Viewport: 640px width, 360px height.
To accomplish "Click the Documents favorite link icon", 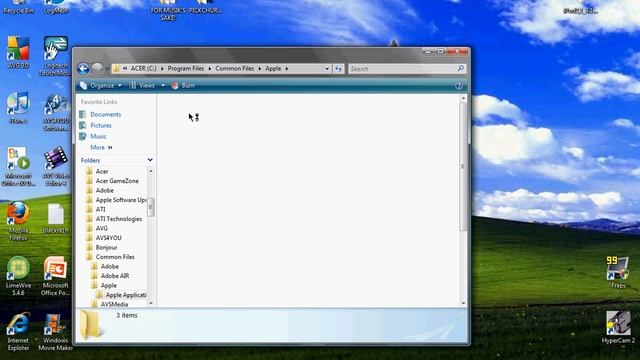I will pyautogui.click(x=83, y=114).
